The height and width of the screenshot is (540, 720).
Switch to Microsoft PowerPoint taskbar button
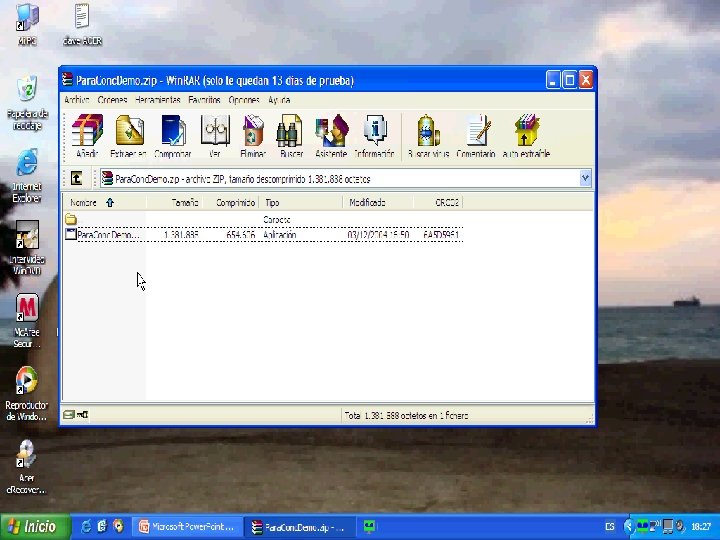(187, 527)
